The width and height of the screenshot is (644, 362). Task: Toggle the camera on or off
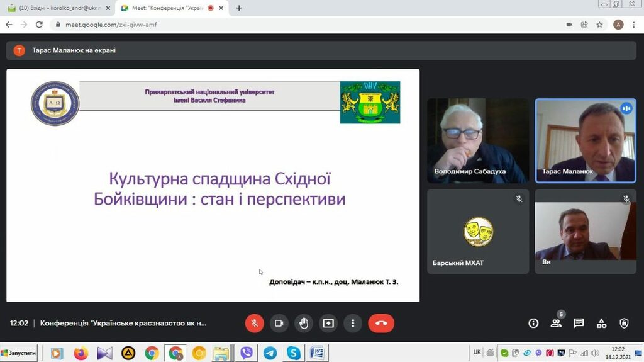click(x=279, y=323)
